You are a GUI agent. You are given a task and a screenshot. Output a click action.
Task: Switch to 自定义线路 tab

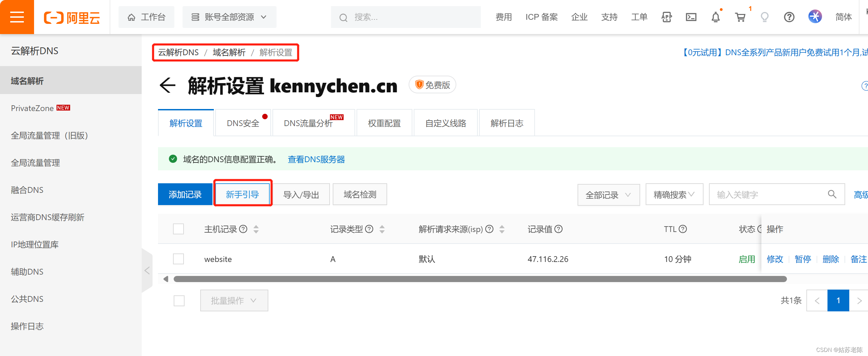(445, 123)
